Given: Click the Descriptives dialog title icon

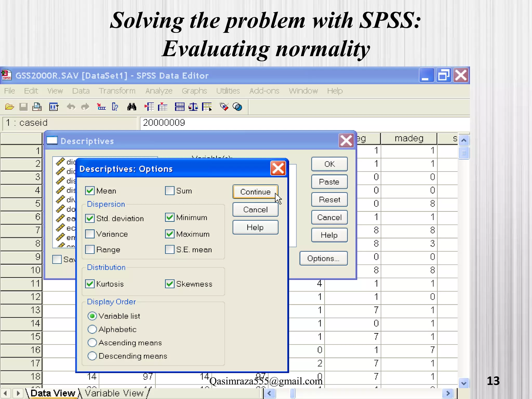Looking at the screenshot, I should point(52,141).
